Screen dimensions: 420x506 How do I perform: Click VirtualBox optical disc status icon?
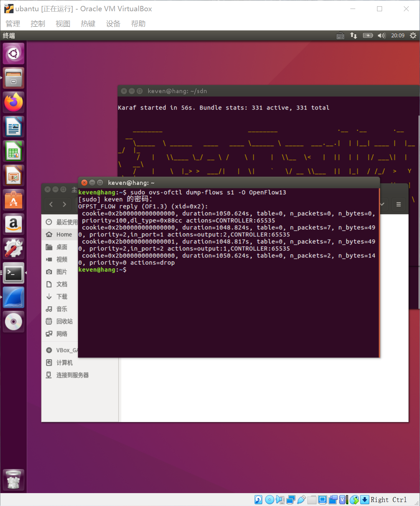[x=269, y=500]
